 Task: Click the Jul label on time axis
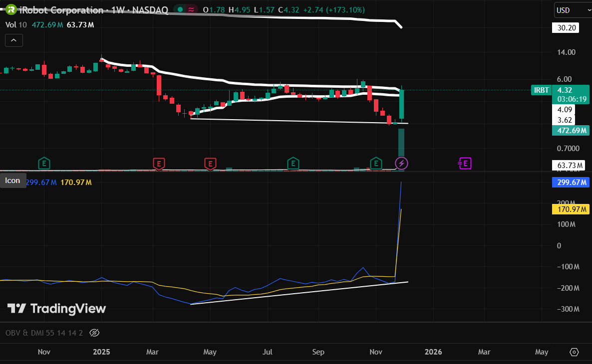pos(268,352)
